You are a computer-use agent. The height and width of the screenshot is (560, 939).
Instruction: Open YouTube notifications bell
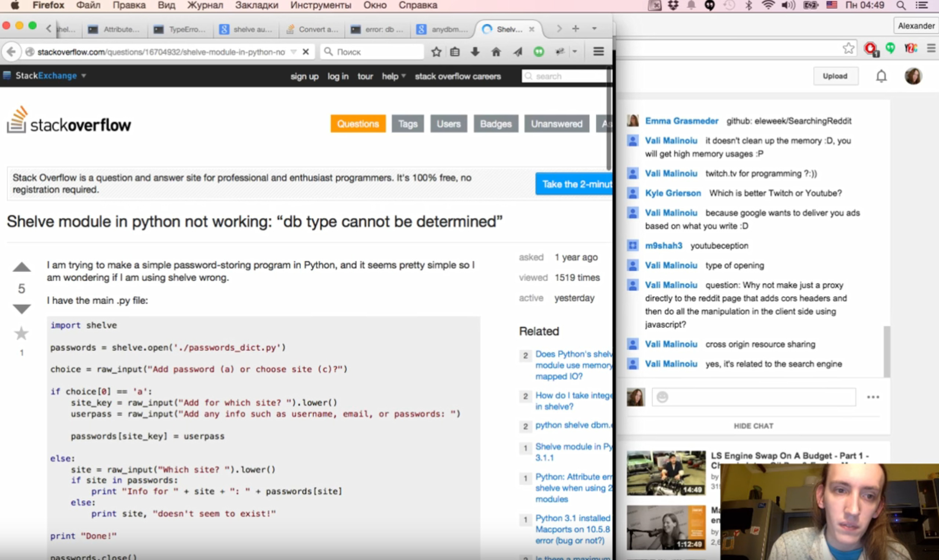(x=881, y=76)
